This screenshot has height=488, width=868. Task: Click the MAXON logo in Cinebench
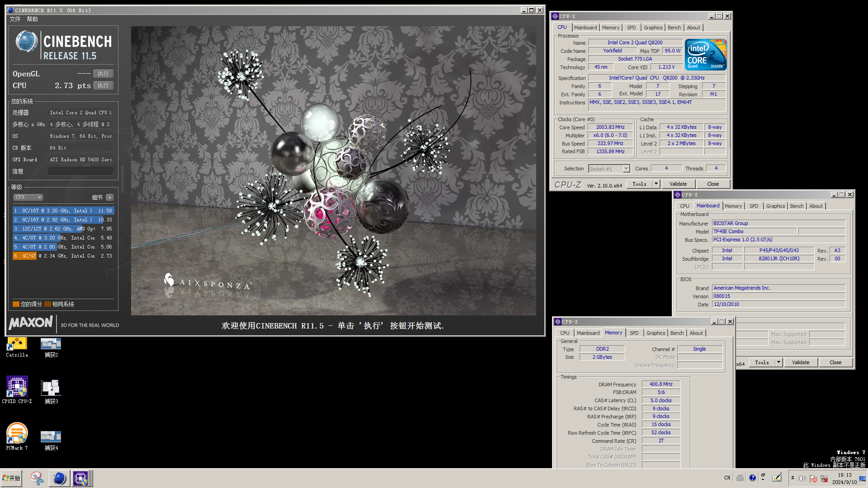coord(31,323)
